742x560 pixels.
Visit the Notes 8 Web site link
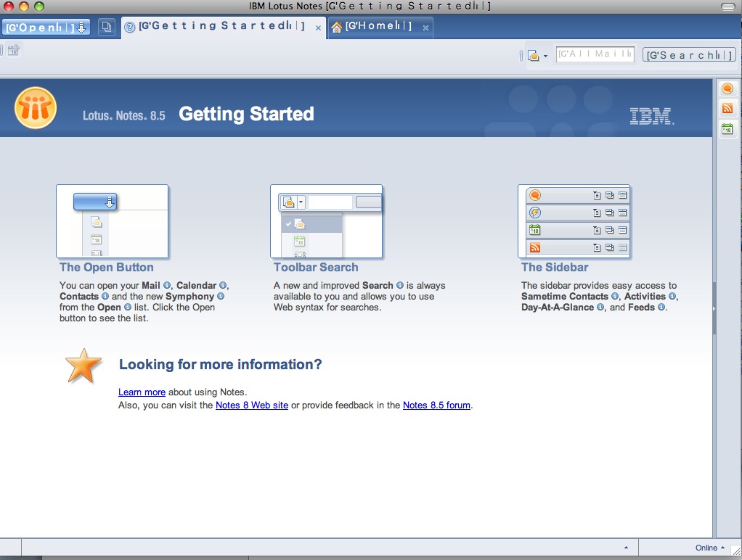point(252,405)
